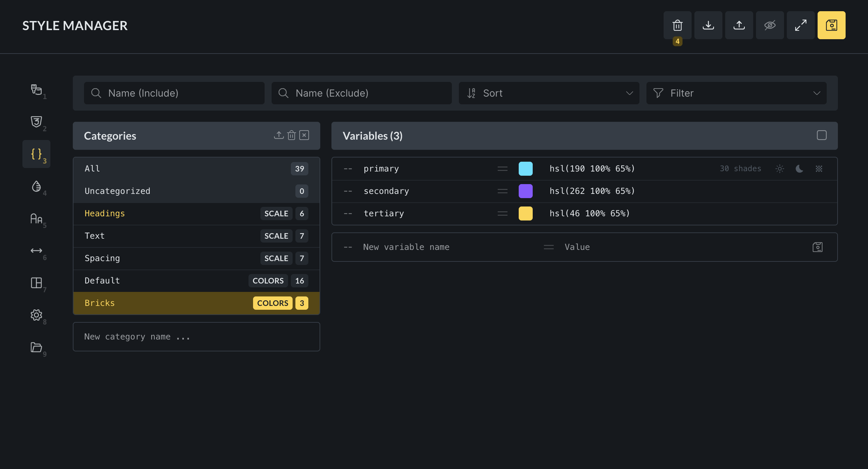
Task: Click the equals sign on primary row
Action: [503, 169]
